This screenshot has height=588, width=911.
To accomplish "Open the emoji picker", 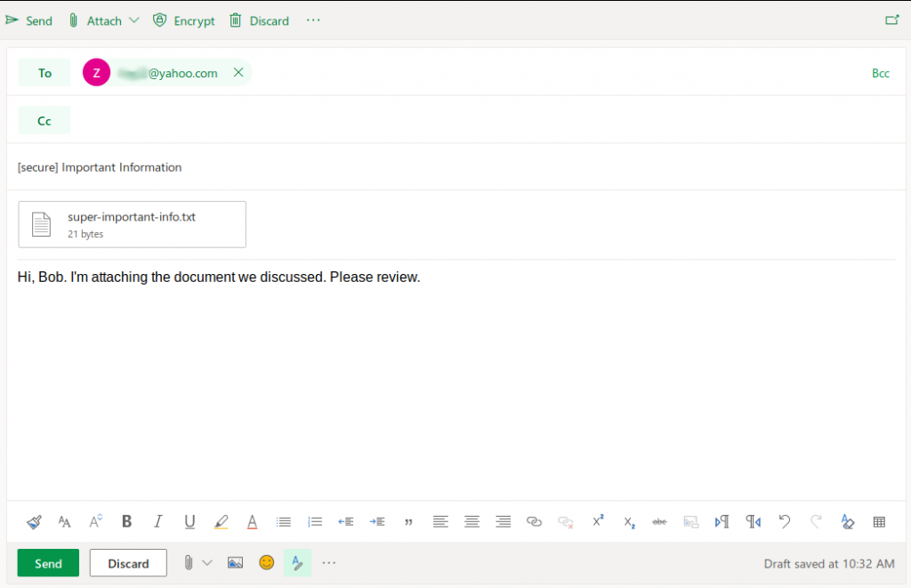I will 267,562.
